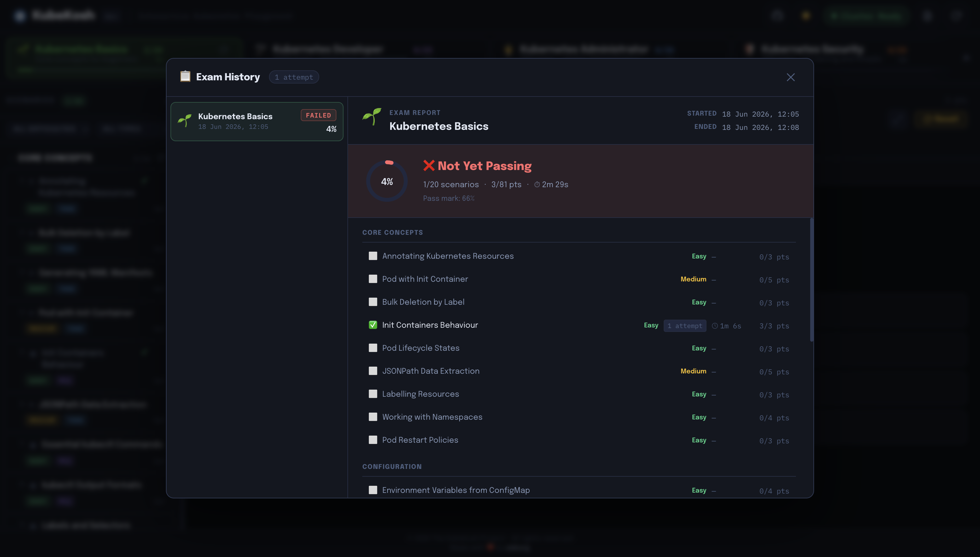This screenshot has height=557, width=980.
Task: Click the status box for Pod Restart Policies
Action: click(x=372, y=439)
